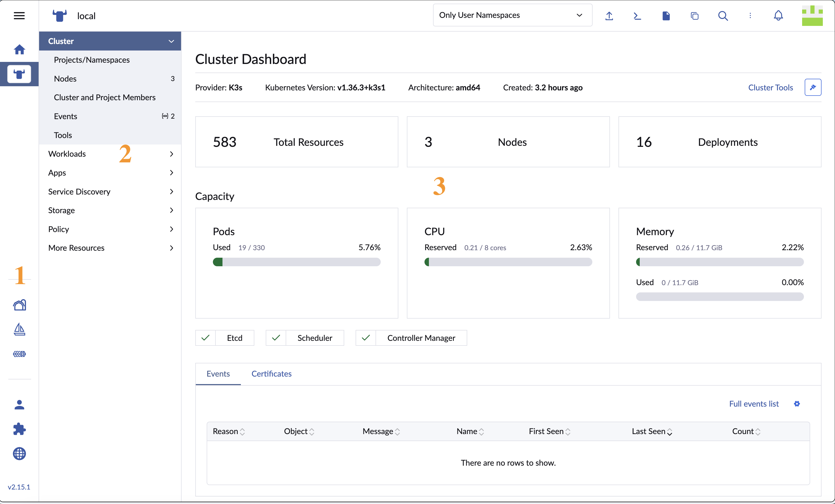The height and width of the screenshot is (504, 835).
Task: Switch to the Certificates tab
Action: click(271, 374)
